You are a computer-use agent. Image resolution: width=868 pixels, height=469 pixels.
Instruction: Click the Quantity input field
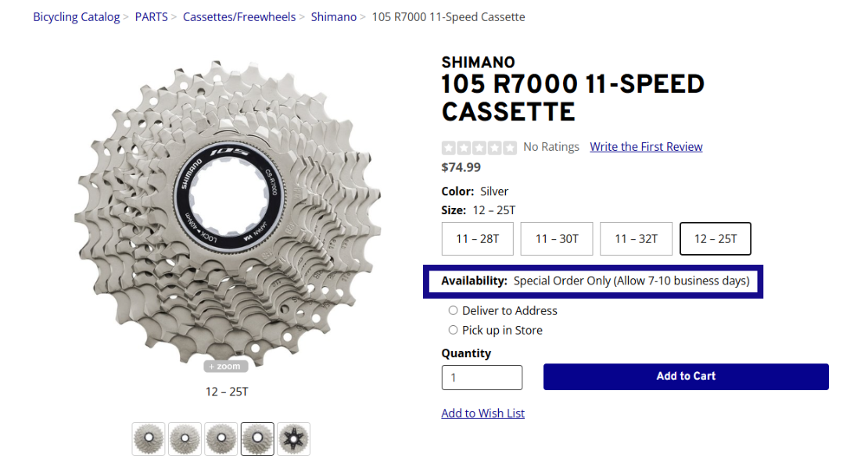[x=482, y=377]
